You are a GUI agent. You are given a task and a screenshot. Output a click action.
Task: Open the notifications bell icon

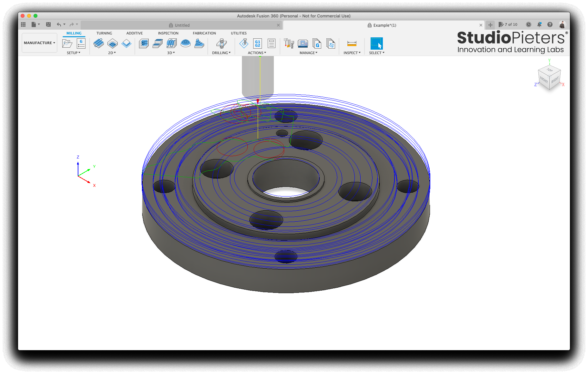point(539,24)
